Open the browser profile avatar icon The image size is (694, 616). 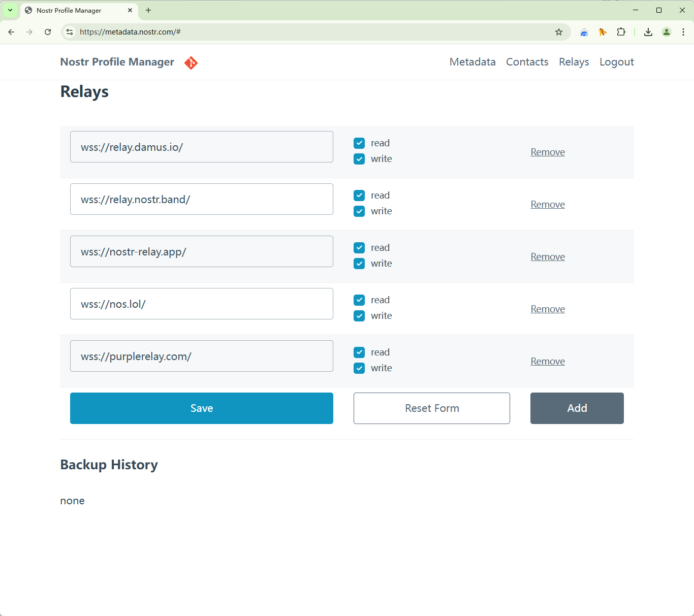coord(666,32)
